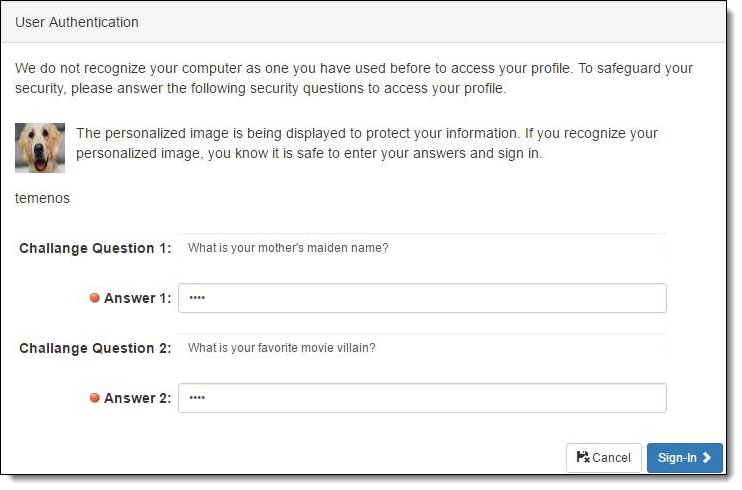Screen dimensions: 742x490
Task: Select the mother's maiden name question field
Action: [x=422, y=248]
